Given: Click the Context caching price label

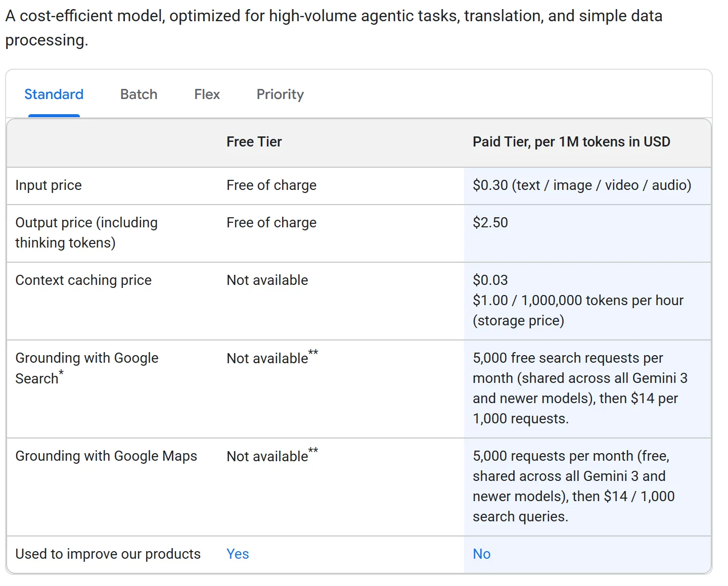Looking at the screenshot, I should 83,280.
